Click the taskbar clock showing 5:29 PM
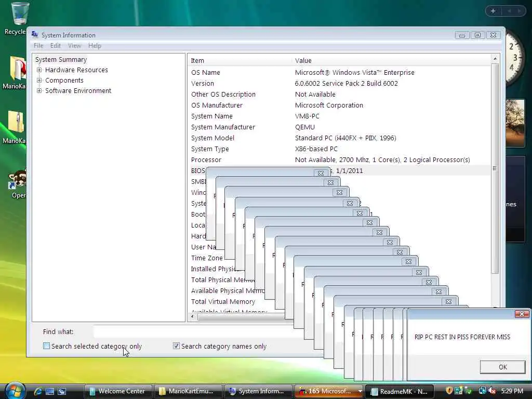This screenshot has height=399, width=532. 512,391
